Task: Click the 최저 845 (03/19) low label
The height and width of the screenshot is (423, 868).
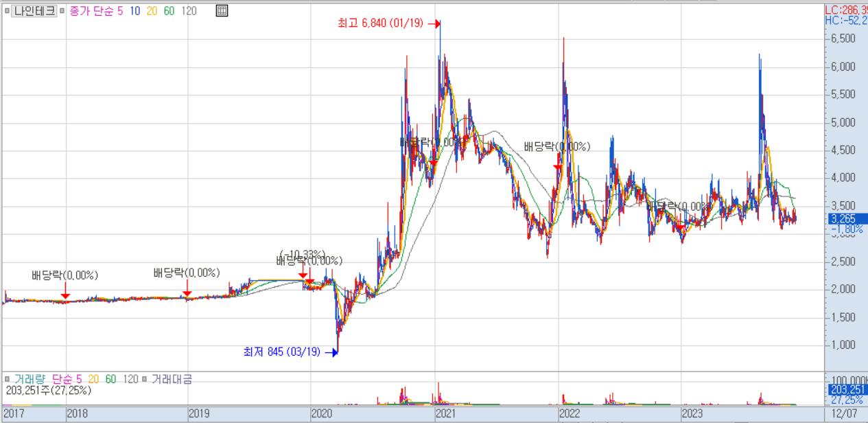Action: click(x=281, y=352)
